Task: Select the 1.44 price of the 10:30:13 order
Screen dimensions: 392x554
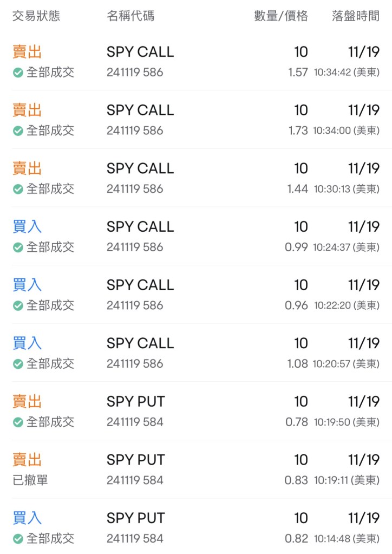Action: [x=298, y=189]
